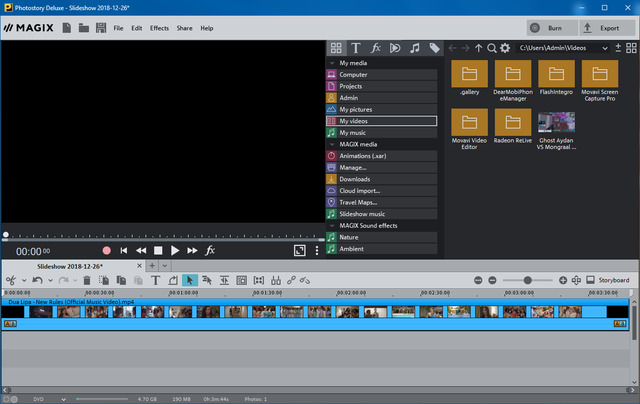640x404 pixels.
Task: Play the slideshow preview
Action: [x=175, y=251]
